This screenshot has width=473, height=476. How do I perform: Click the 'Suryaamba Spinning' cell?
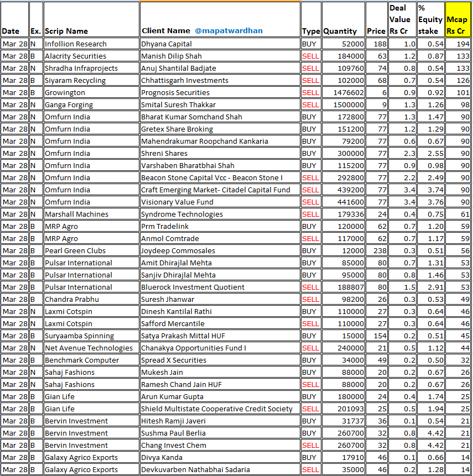91,336
